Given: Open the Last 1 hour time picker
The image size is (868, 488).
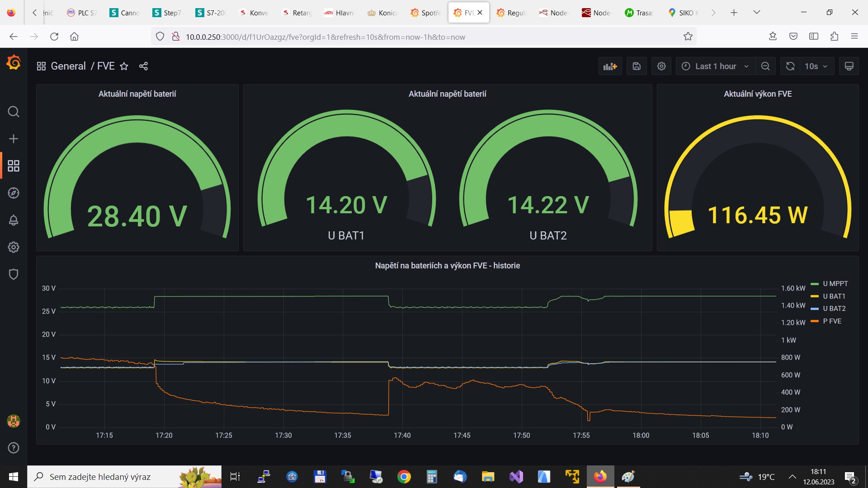Looking at the screenshot, I should 715,66.
